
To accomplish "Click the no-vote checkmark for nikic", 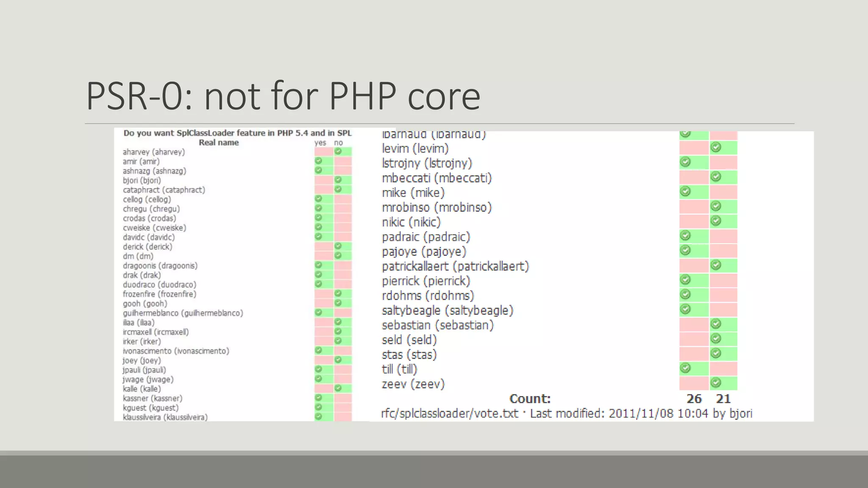I will [x=716, y=221].
